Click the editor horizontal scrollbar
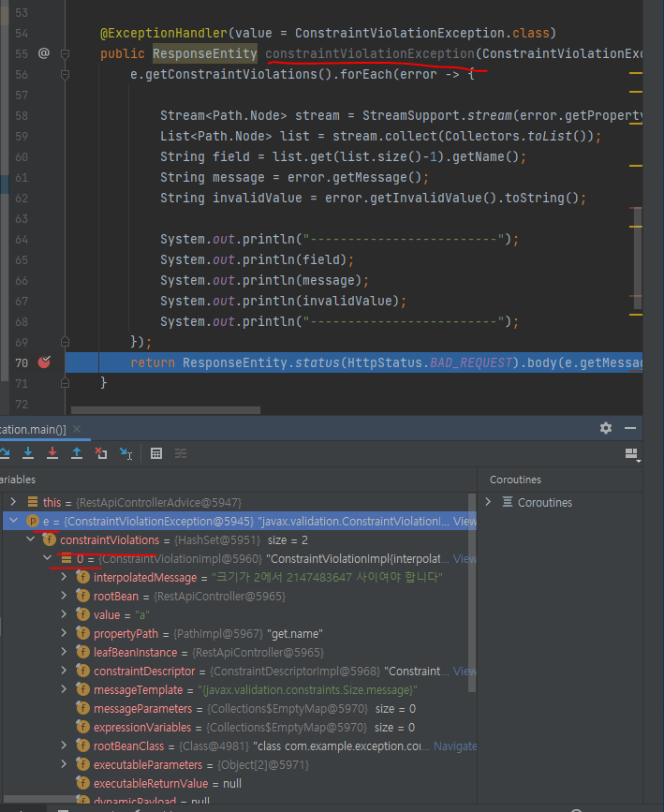664x812 pixels. [166, 409]
